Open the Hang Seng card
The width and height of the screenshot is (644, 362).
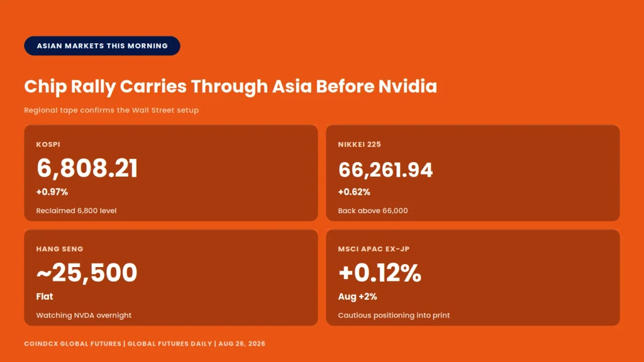(x=171, y=277)
